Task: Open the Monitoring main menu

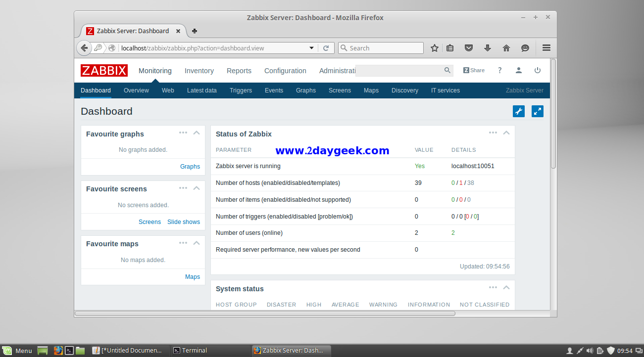Action: pyautogui.click(x=155, y=71)
